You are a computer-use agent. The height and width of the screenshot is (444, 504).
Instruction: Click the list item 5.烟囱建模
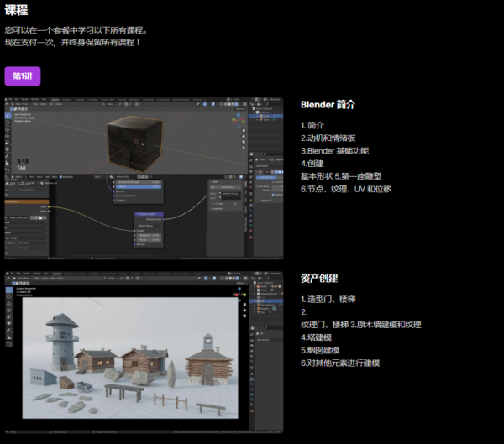(x=320, y=350)
